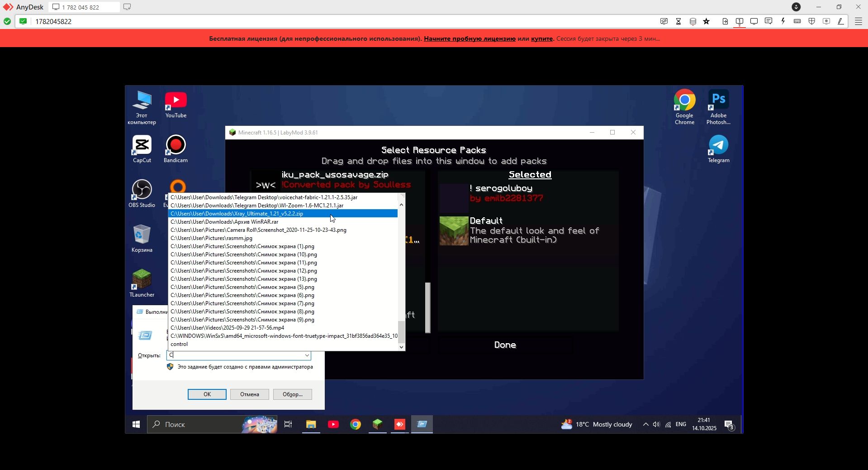Viewport: 868px width, 470px height.
Task: Toggle the privacy mode crossed-eye icon
Action: (664, 21)
